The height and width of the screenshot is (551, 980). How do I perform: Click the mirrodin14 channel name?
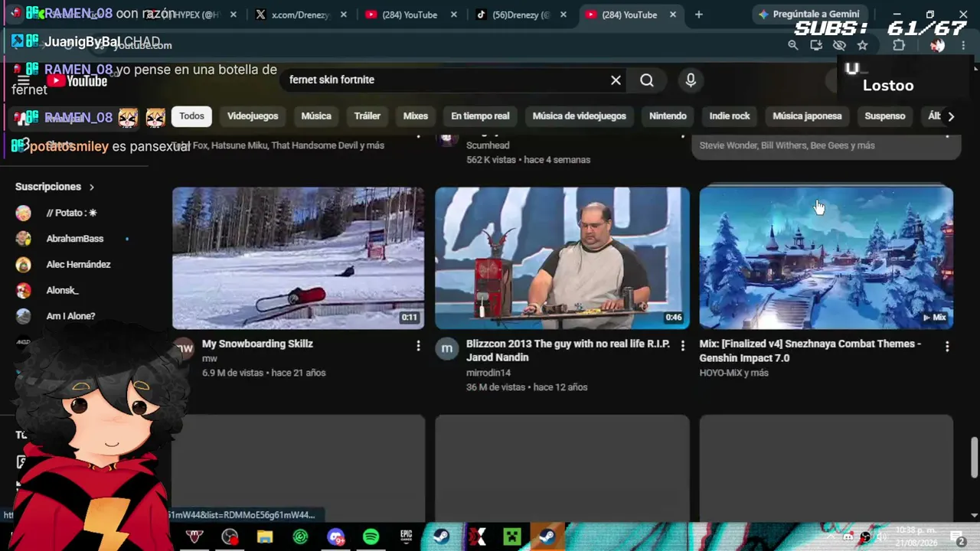[488, 373]
